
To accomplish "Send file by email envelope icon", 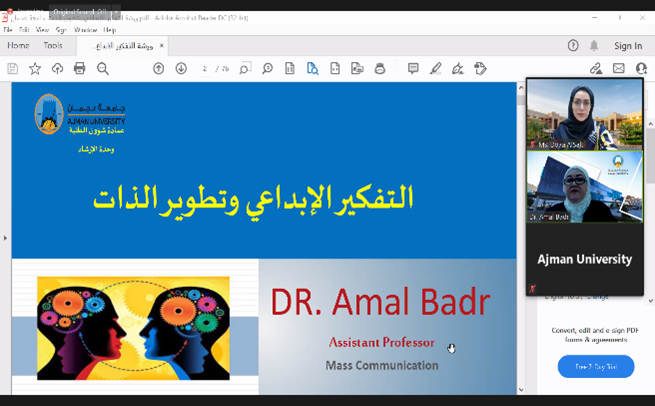I will (x=619, y=69).
